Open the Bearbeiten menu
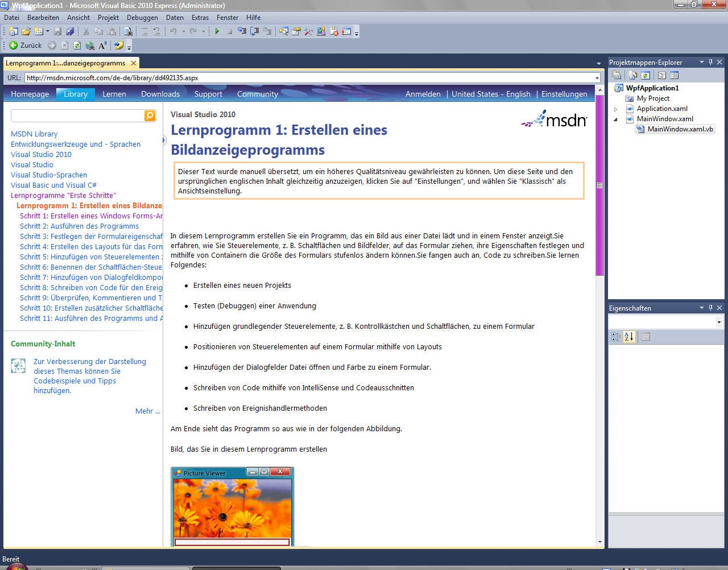The height and width of the screenshot is (570, 728). 43,18
